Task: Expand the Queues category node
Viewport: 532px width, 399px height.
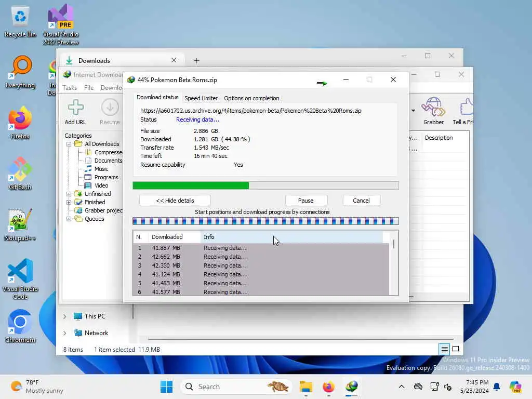Action: (x=69, y=219)
